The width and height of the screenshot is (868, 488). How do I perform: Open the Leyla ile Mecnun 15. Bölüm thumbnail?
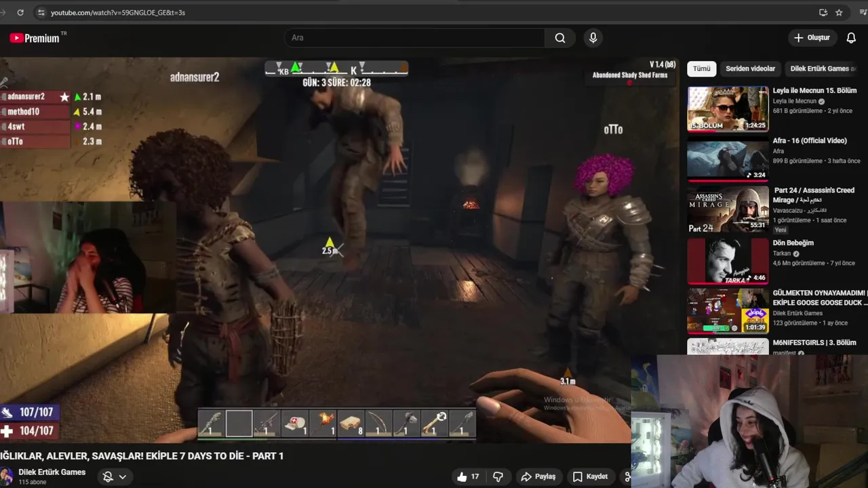coord(728,109)
